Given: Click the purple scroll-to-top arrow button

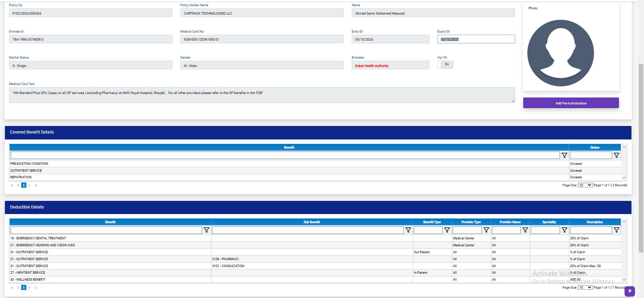Looking at the screenshot, I should pos(629,291).
